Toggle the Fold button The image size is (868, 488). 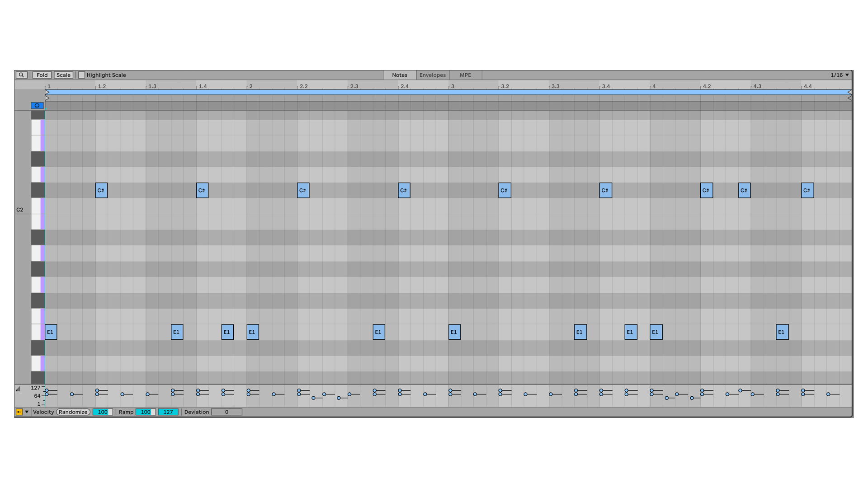coord(42,75)
